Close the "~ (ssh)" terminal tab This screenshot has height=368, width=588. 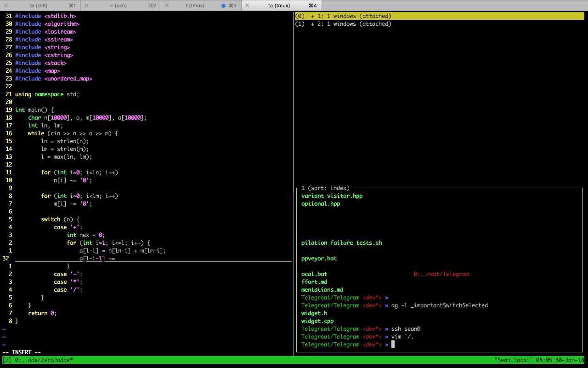[x=87, y=6]
